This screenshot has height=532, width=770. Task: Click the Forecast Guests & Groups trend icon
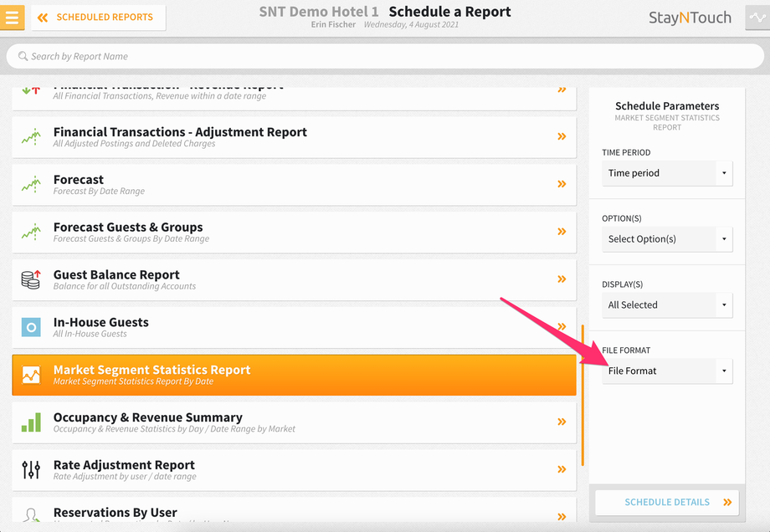[31, 233]
